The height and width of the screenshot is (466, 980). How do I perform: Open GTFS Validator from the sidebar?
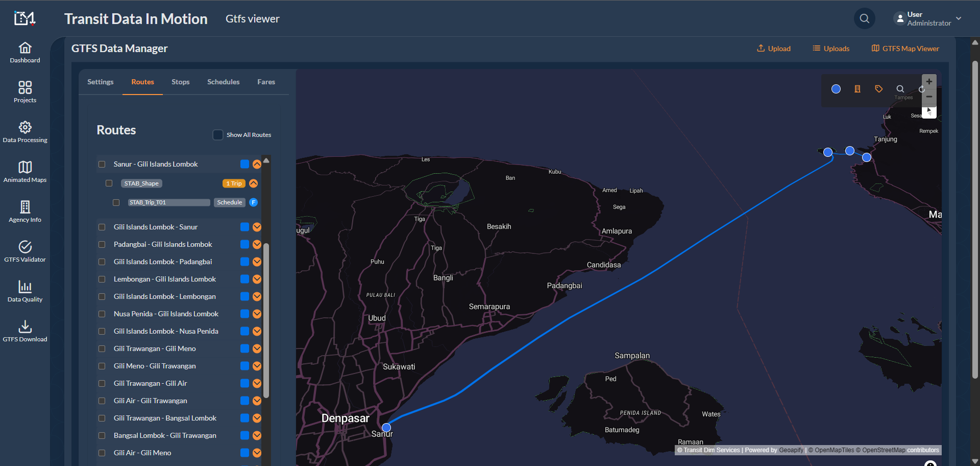(25, 251)
